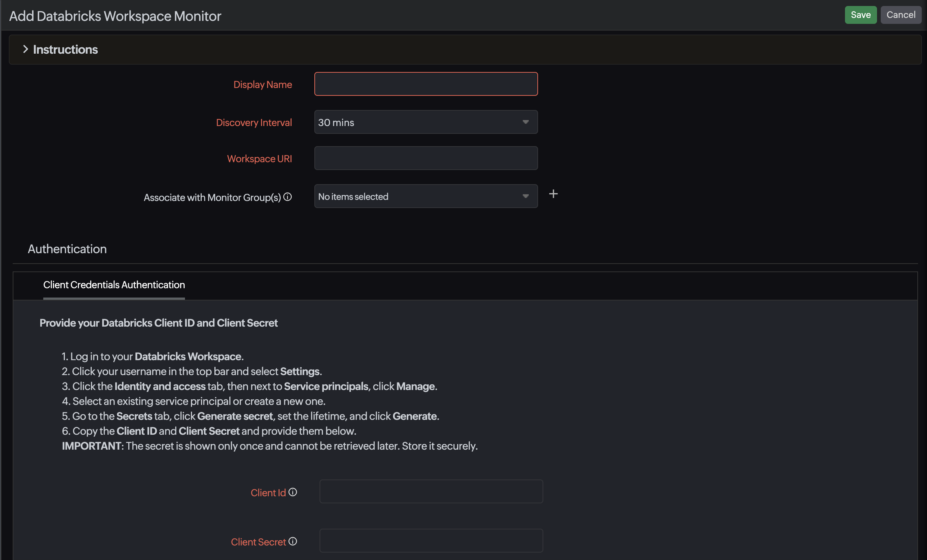
Task: Click the 'Client Secret' label text
Action: pos(258,542)
